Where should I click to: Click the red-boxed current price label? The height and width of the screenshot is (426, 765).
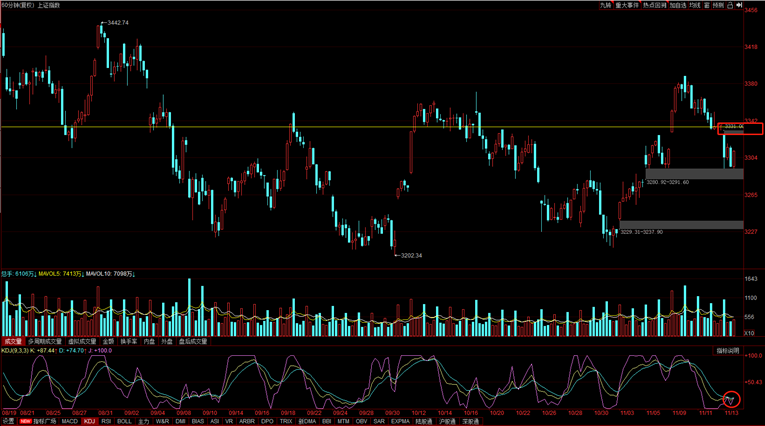(x=740, y=128)
